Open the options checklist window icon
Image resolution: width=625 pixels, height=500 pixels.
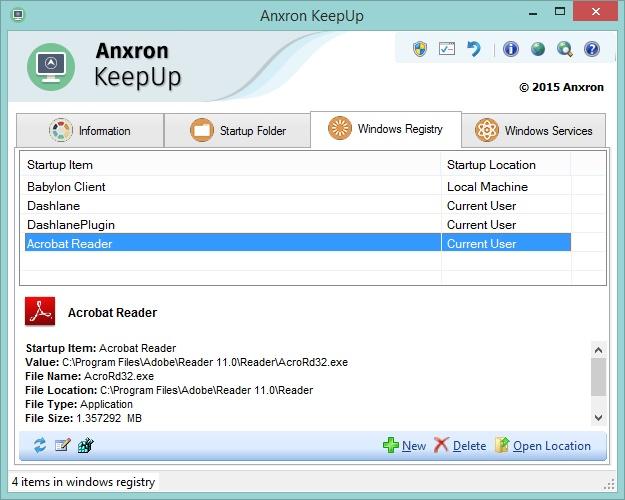(447, 49)
